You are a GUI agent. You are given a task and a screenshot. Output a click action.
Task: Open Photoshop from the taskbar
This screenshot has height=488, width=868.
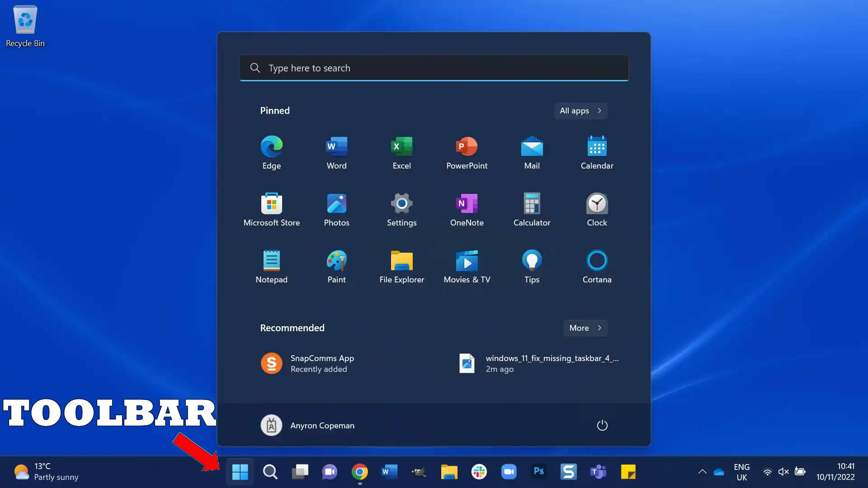coord(538,472)
